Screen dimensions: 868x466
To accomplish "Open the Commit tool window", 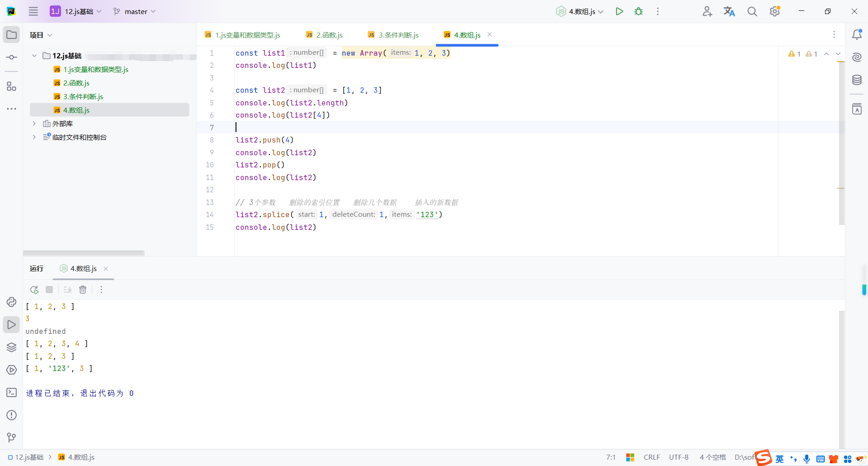I will [11, 57].
